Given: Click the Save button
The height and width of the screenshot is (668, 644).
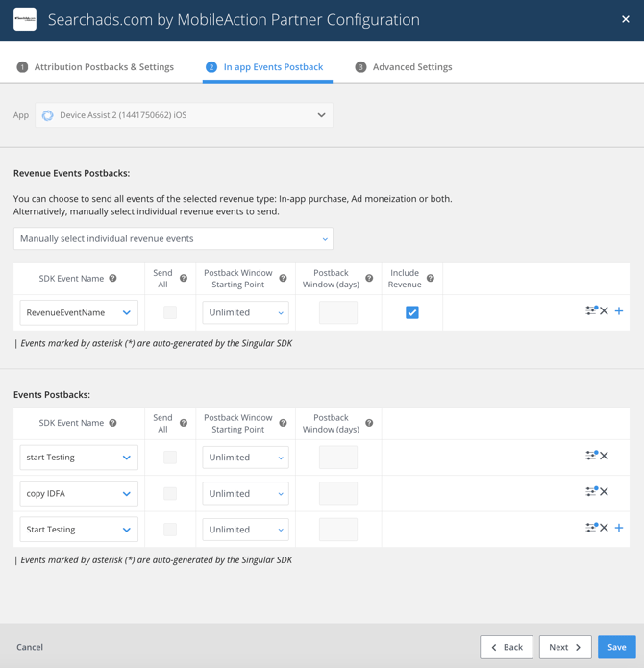Looking at the screenshot, I should (x=616, y=647).
